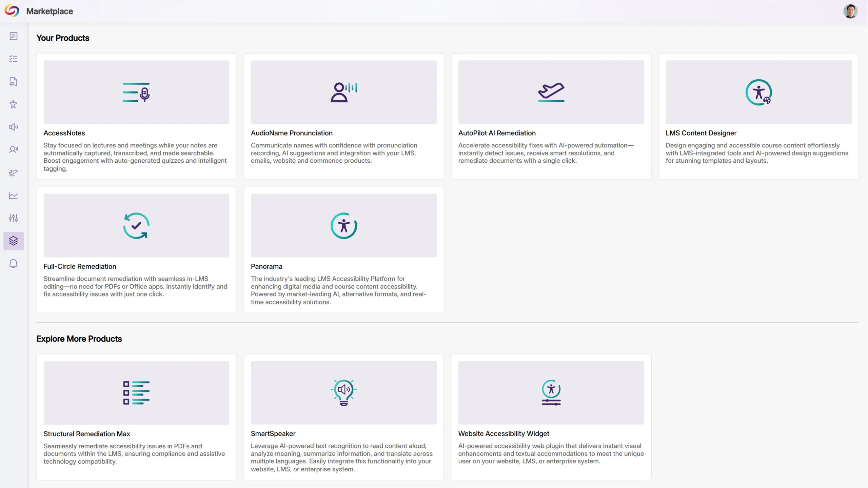Image resolution: width=868 pixels, height=488 pixels.
Task: Select the LMS Content Designer title
Action: pyautogui.click(x=701, y=133)
